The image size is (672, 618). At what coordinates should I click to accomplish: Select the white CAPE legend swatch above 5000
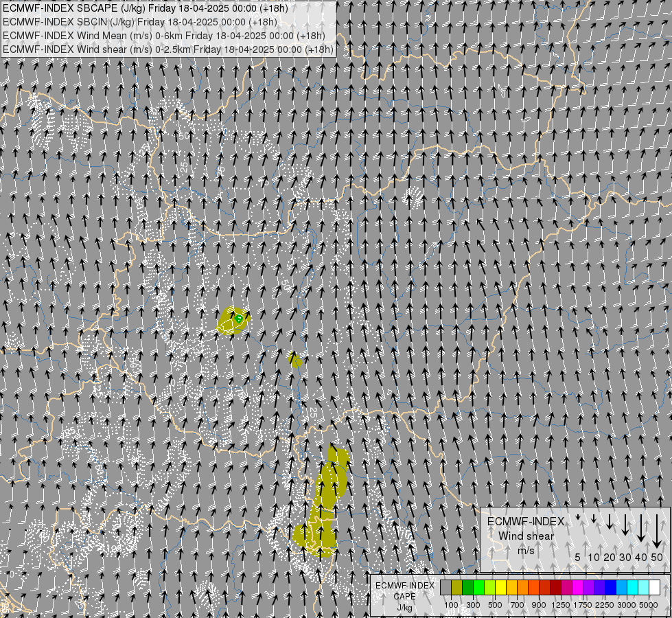[x=654, y=588]
